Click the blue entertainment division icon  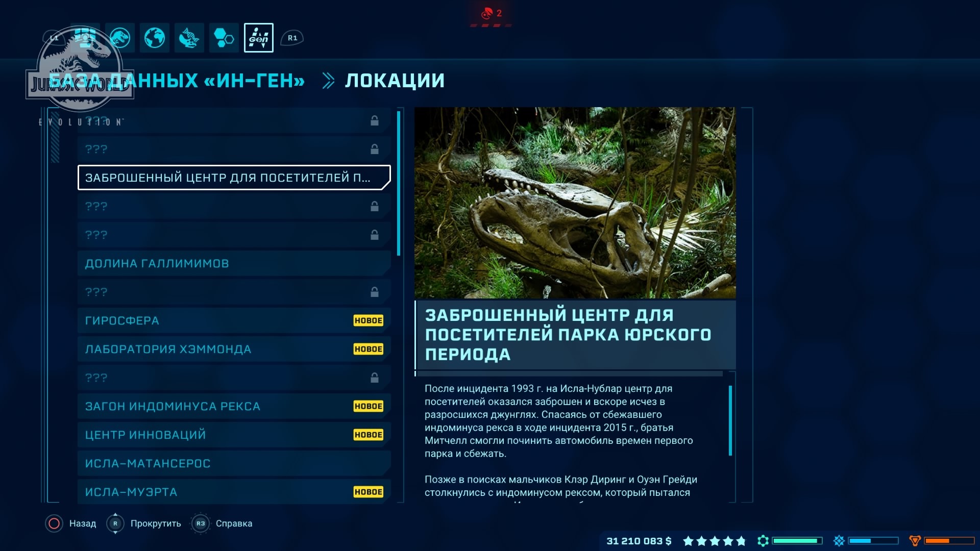(839, 541)
